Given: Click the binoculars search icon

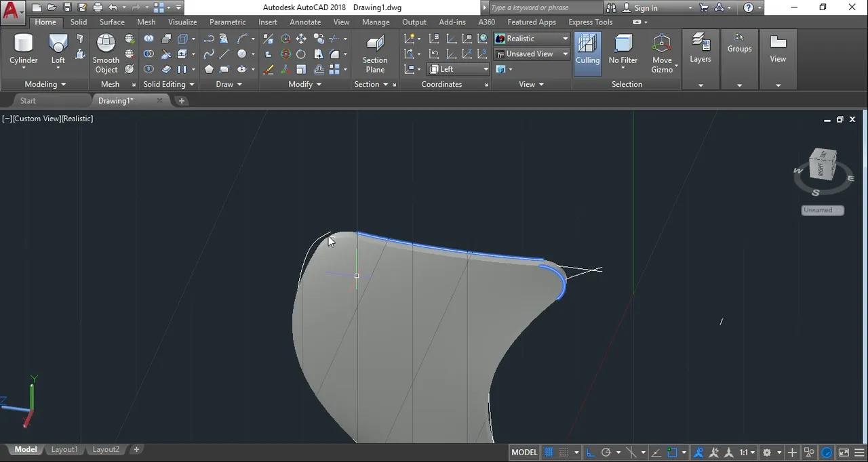Looking at the screenshot, I should coord(611,7).
